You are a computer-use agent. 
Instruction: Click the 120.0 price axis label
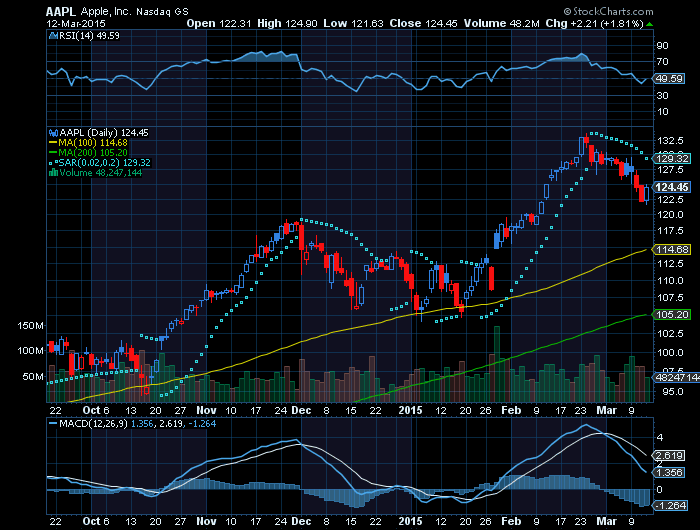[x=671, y=214]
